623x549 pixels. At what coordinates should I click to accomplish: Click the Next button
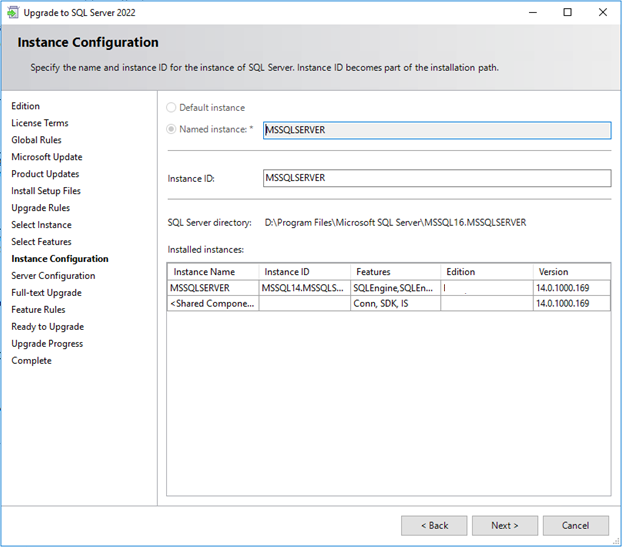505,526
